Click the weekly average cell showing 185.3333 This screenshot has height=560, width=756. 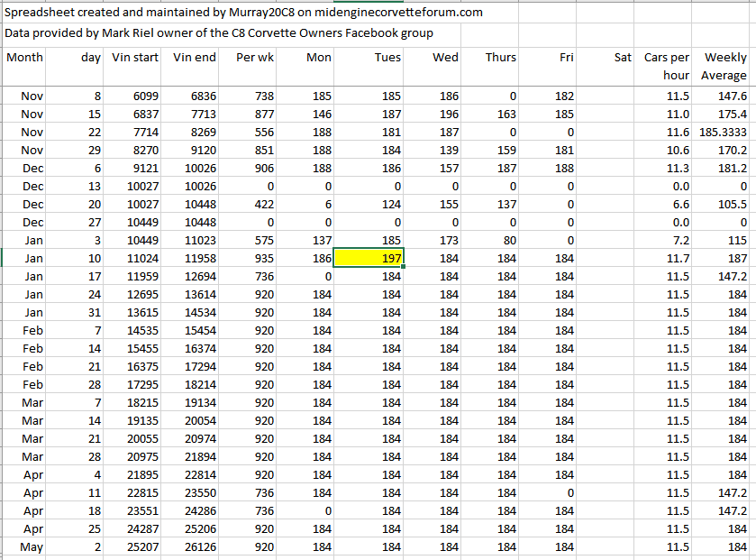[x=724, y=132]
